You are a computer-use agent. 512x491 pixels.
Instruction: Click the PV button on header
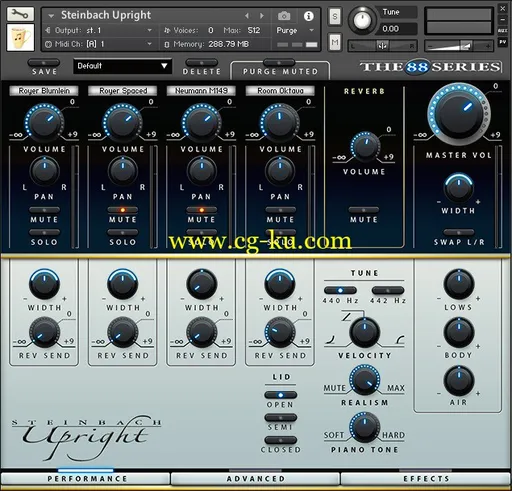(502, 42)
